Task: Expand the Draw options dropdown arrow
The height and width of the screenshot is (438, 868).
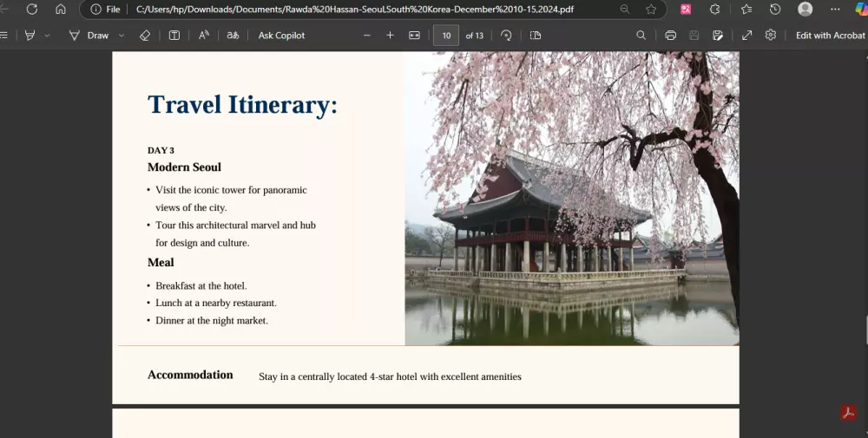Action: click(122, 36)
